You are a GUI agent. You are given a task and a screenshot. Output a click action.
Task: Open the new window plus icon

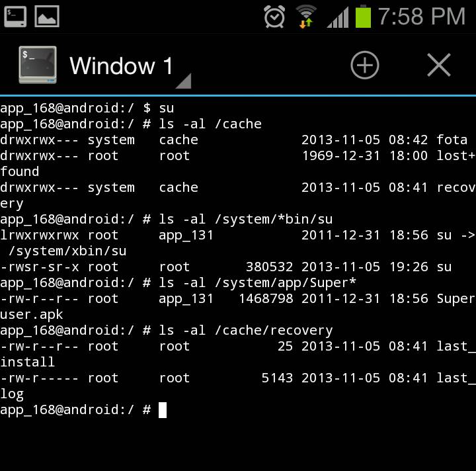pyautogui.click(x=364, y=65)
